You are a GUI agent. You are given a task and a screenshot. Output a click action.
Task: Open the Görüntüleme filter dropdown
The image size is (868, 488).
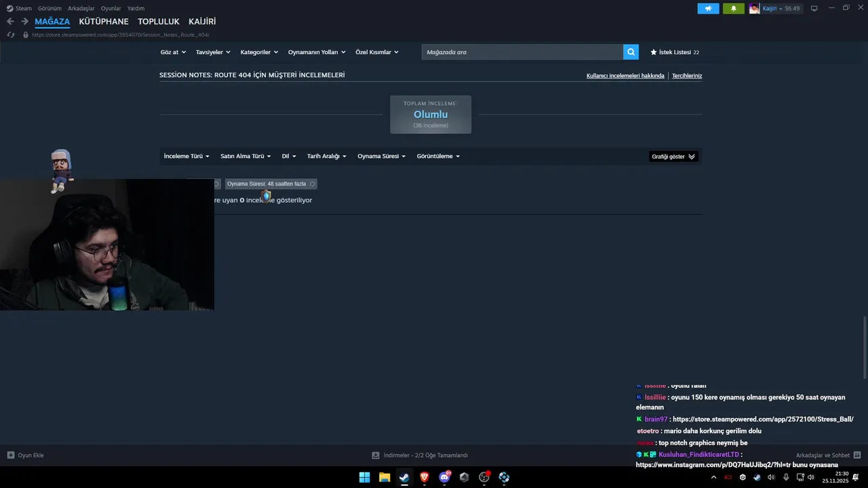point(438,156)
